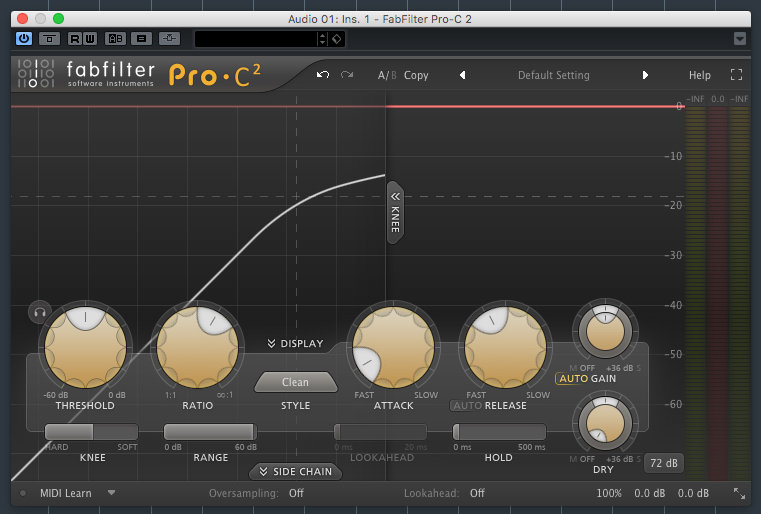This screenshot has height=514, width=761.
Task: Enable audition triggering headphones icon
Action: 39,312
